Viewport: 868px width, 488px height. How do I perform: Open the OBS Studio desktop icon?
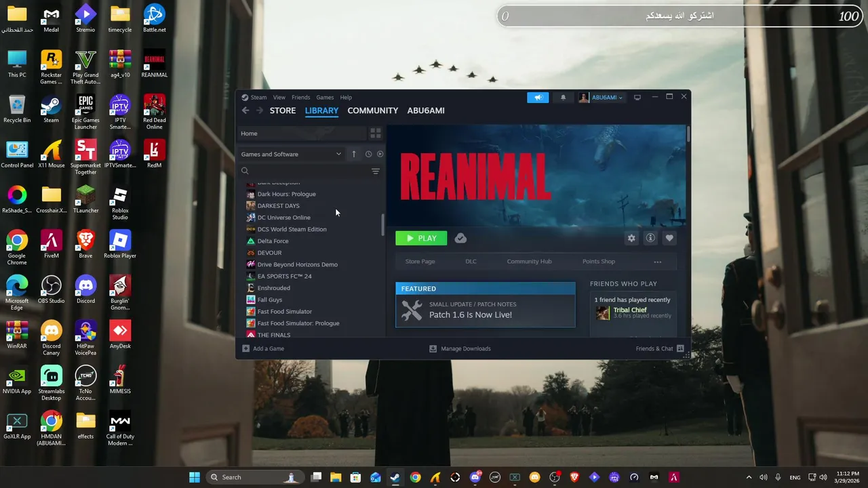pos(51,290)
